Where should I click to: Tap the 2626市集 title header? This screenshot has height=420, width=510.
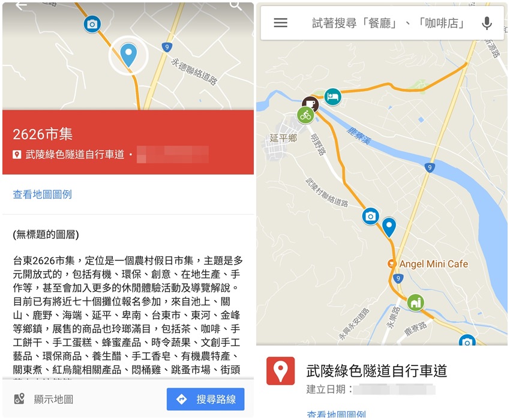coord(43,134)
